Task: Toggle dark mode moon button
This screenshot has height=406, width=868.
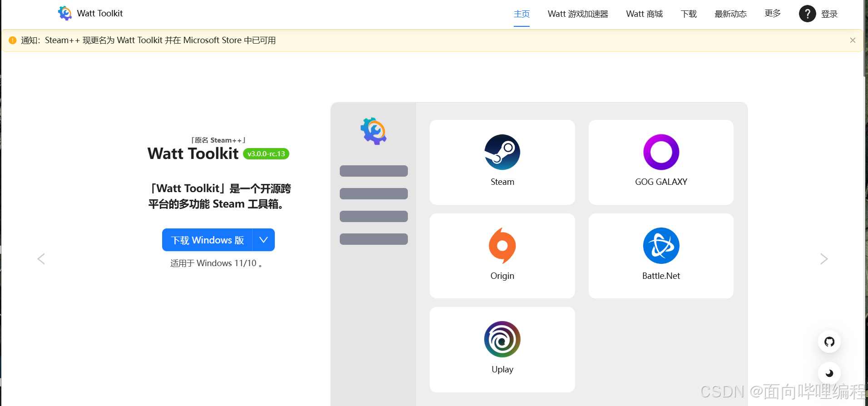Action: click(x=829, y=373)
